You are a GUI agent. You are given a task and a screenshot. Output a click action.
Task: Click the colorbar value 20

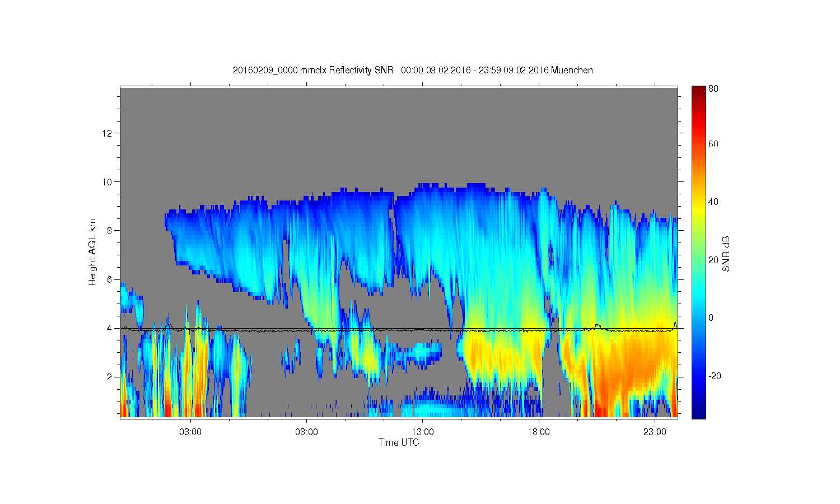tap(713, 260)
